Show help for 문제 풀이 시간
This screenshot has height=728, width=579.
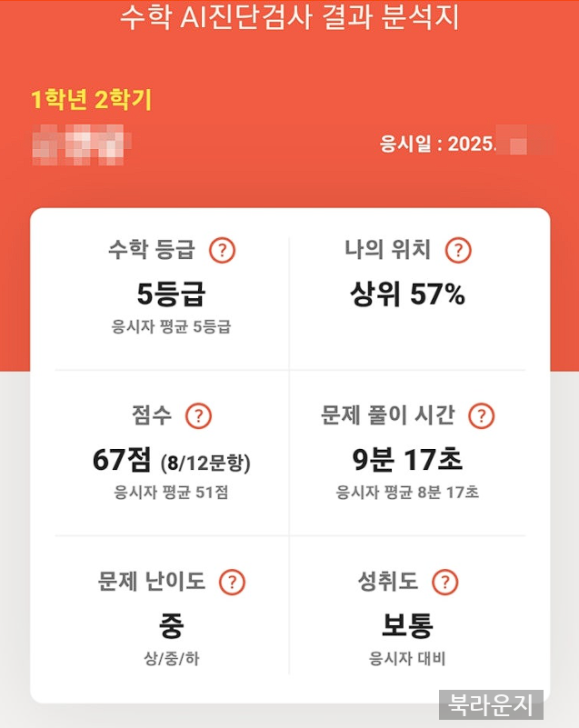[x=481, y=416]
